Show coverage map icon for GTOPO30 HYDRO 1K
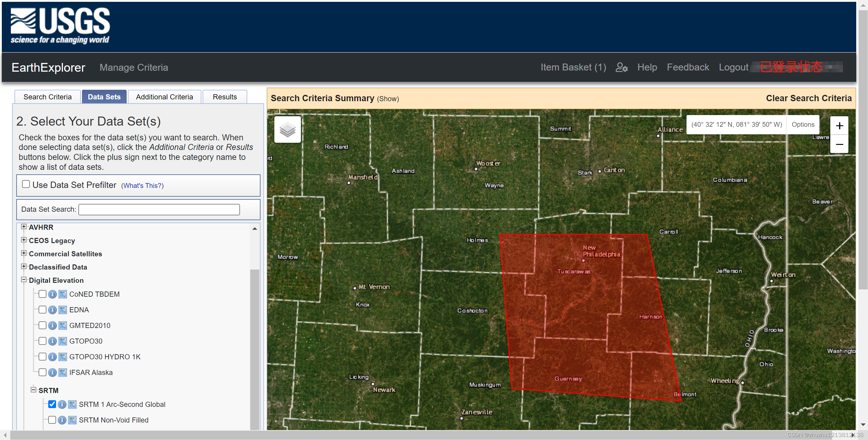Screen dimensions: 868x440 click(63, 357)
